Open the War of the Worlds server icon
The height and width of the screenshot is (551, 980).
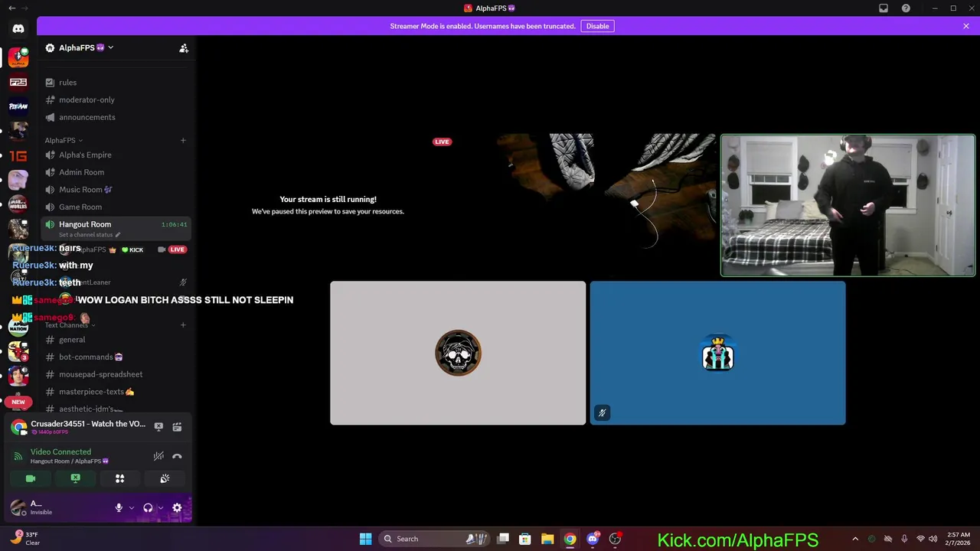point(18,204)
